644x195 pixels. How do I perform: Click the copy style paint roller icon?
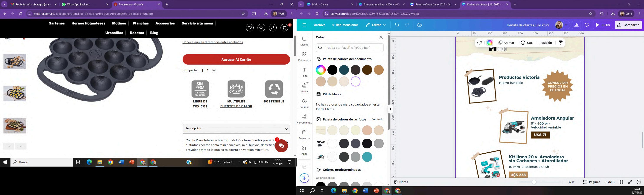(560, 43)
